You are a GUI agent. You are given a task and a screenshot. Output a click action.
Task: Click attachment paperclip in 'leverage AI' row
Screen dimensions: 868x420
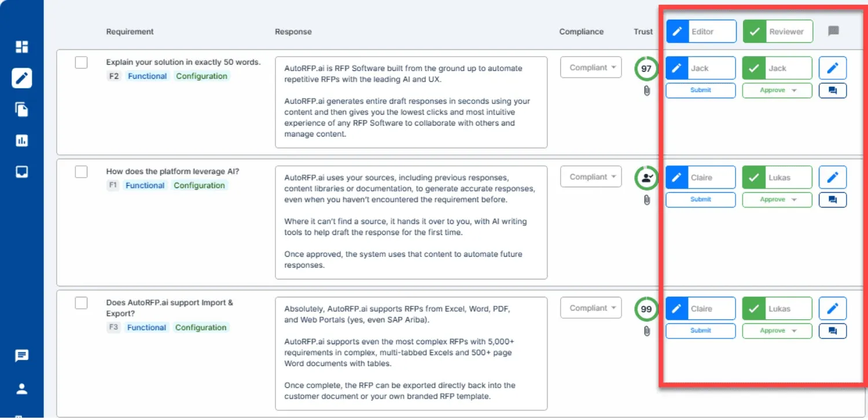click(647, 200)
